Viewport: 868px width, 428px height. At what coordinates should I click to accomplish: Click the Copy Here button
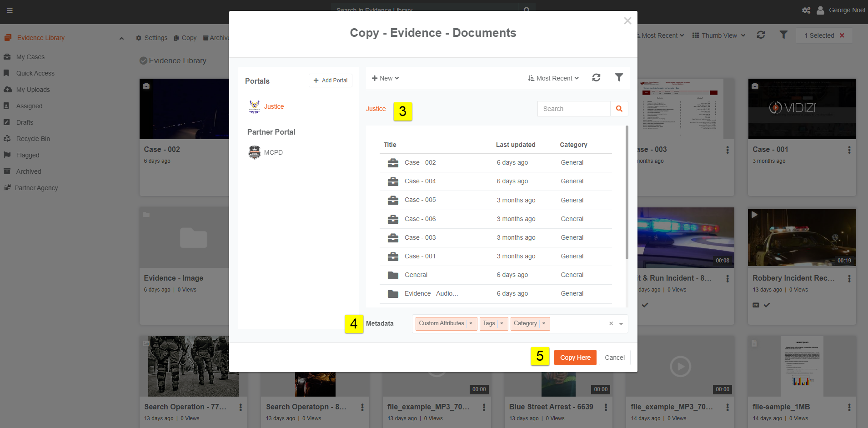coord(575,358)
